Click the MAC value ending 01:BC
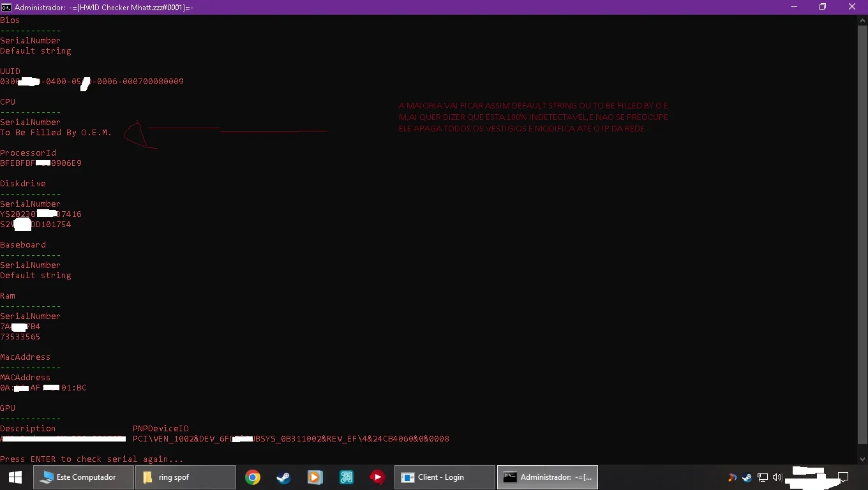The height and width of the screenshot is (490, 868). pos(43,388)
